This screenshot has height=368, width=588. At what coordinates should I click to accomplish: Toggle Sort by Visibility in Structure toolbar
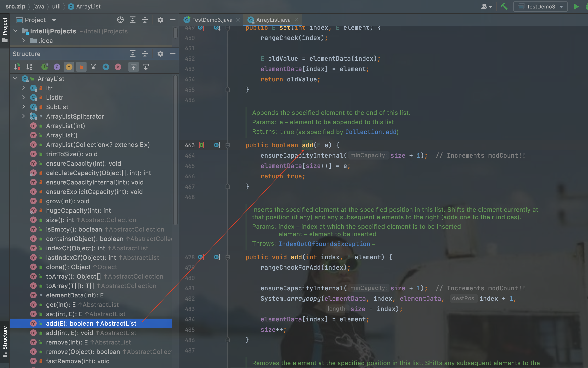(x=17, y=67)
